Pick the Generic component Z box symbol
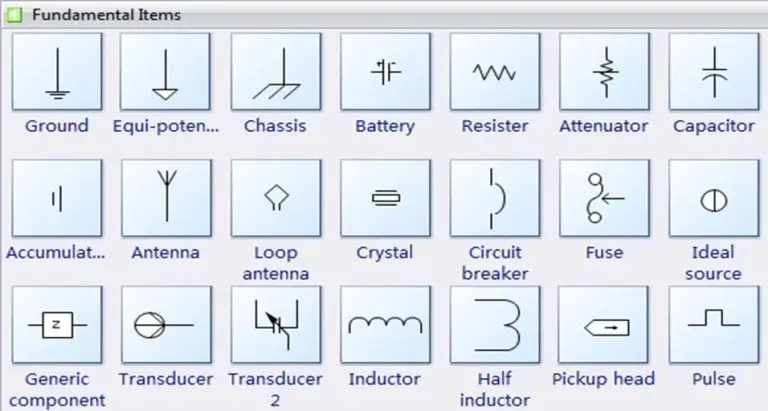The image size is (768, 411). 57,325
